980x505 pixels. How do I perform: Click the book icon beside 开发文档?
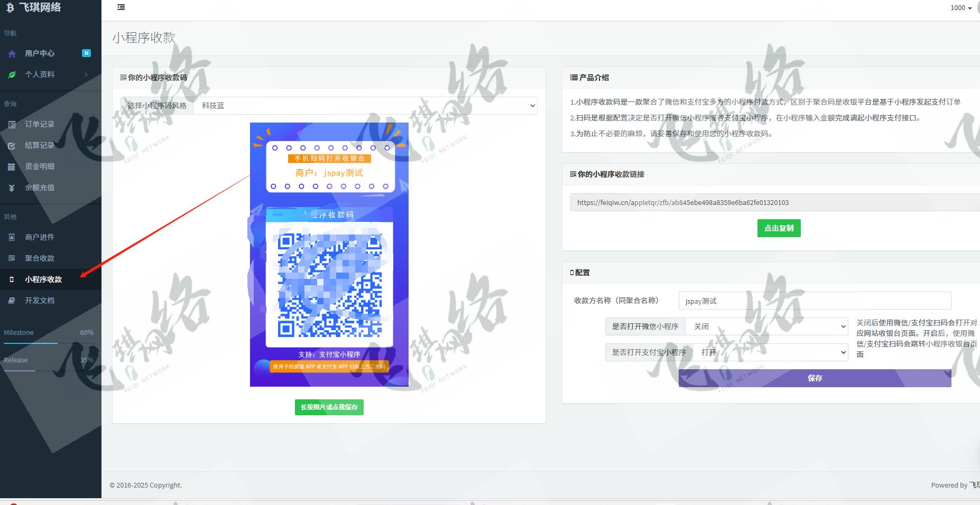pos(12,301)
